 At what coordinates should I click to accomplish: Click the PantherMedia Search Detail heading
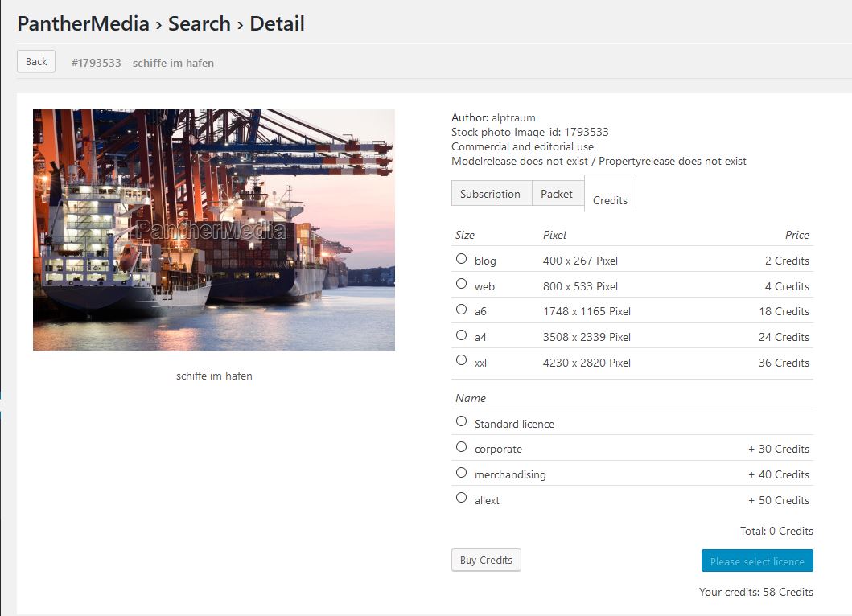(161, 23)
